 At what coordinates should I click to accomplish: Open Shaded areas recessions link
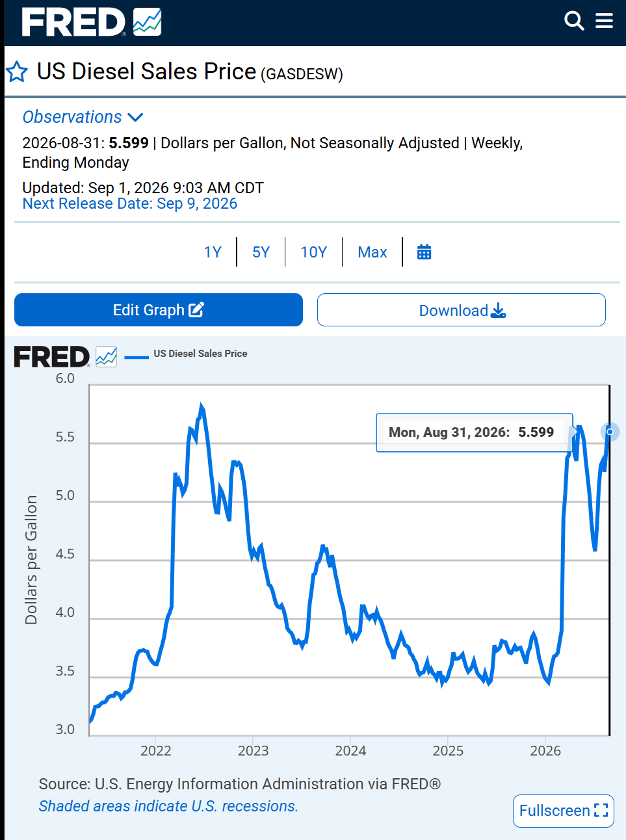click(x=168, y=806)
